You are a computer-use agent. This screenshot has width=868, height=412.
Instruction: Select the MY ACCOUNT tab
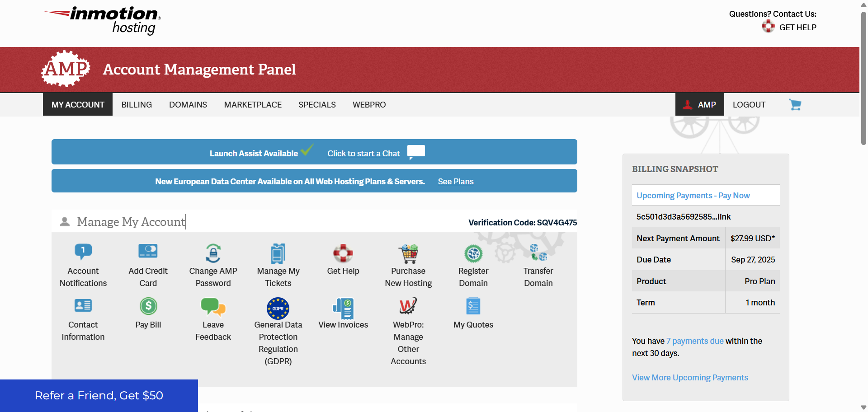click(x=78, y=104)
